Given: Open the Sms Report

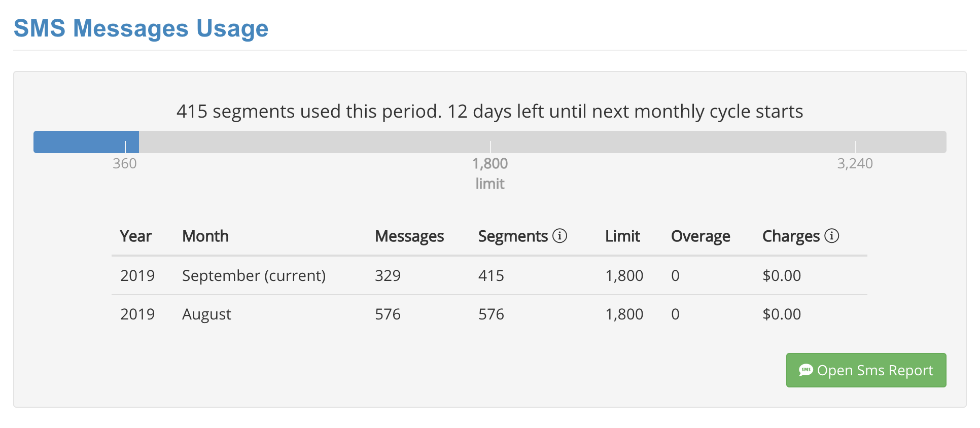Looking at the screenshot, I should click(x=866, y=370).
